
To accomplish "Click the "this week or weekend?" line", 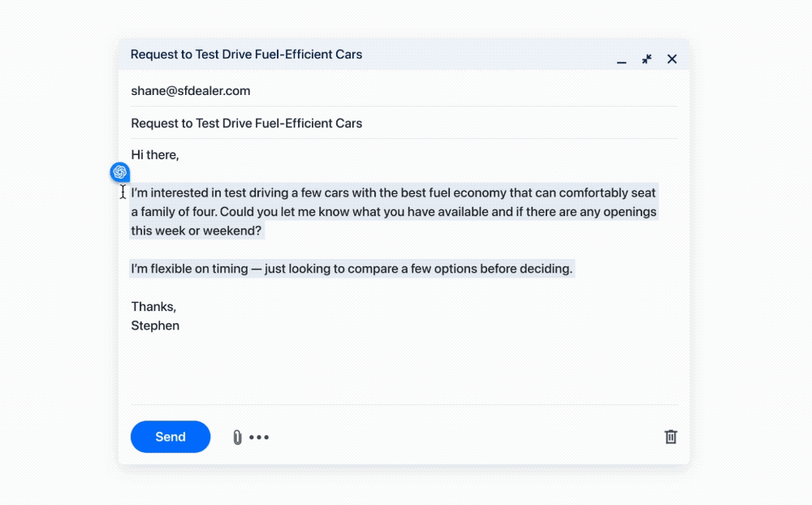I will (197, 231).
